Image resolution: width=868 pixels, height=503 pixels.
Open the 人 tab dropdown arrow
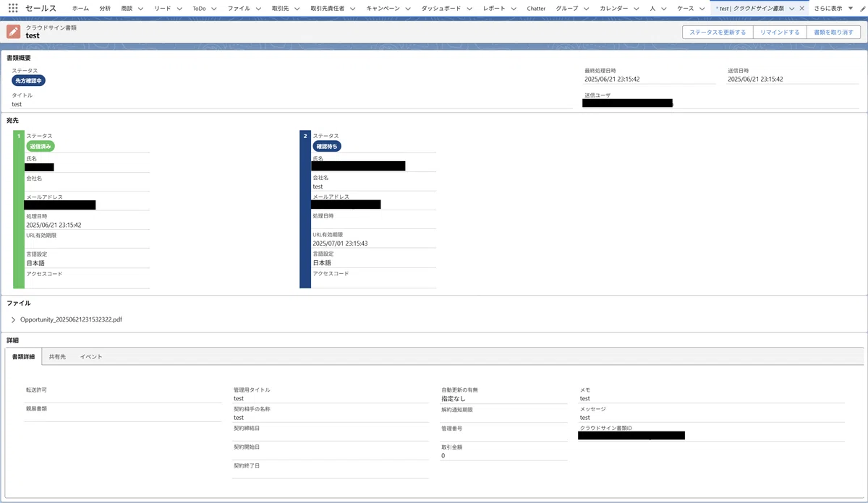663,8
